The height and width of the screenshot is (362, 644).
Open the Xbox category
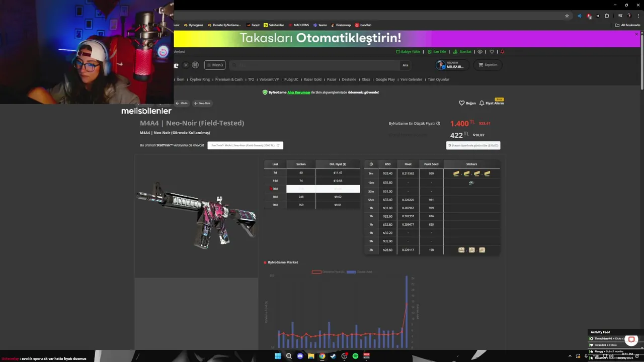tap(366, 79)
